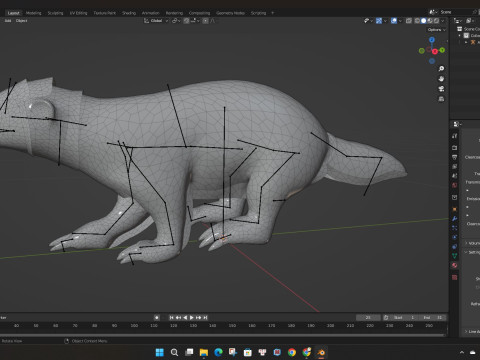Open the pivot point dropdown
Image resolution: width=480 pixels, height=360 pixels.
coord(176,21)
